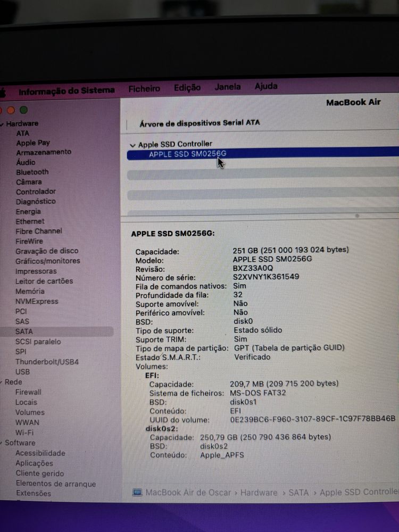Open the Edição menu

[x=187, y=88]
